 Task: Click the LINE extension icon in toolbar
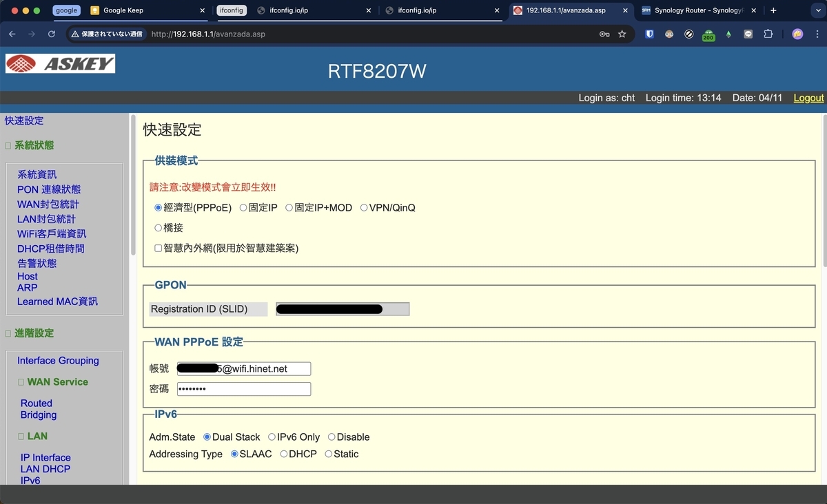[747, 34]
